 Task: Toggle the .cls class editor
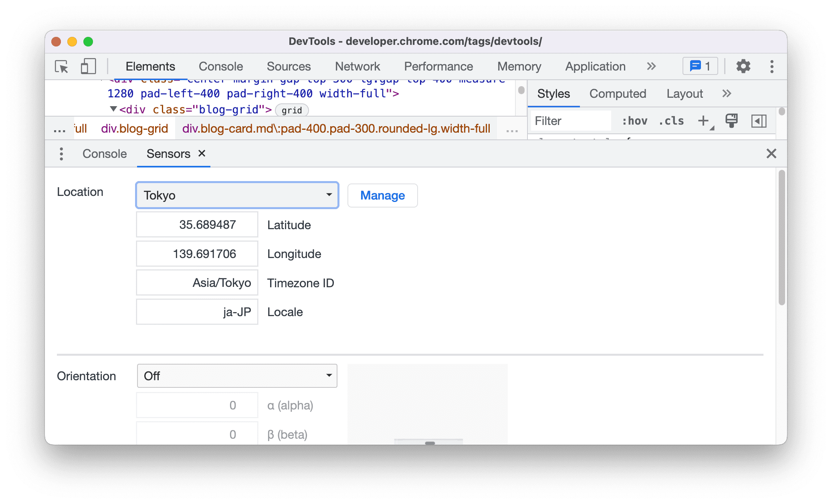[670, 121]
